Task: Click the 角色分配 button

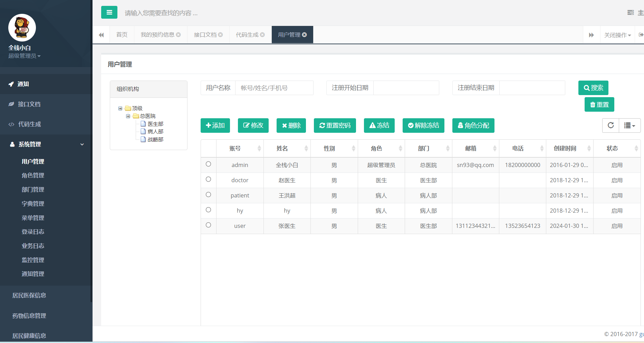Action: [473, 126]
